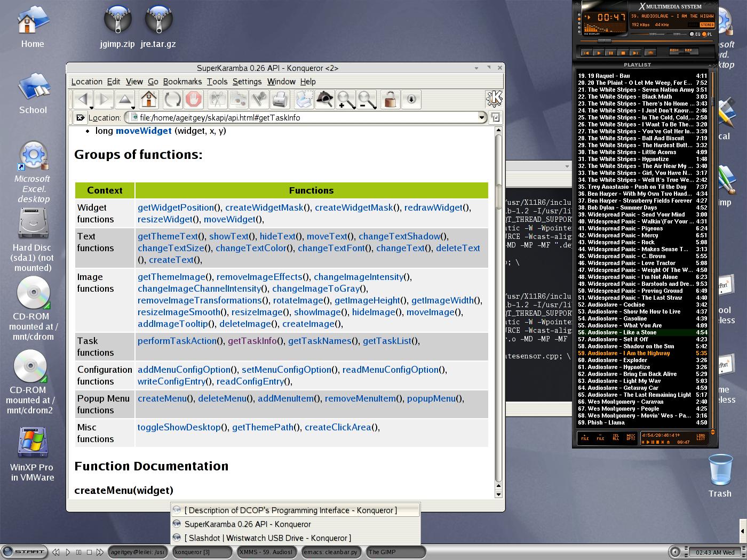
Task: Open the Location menu in Konqueror
Action: 86,82
